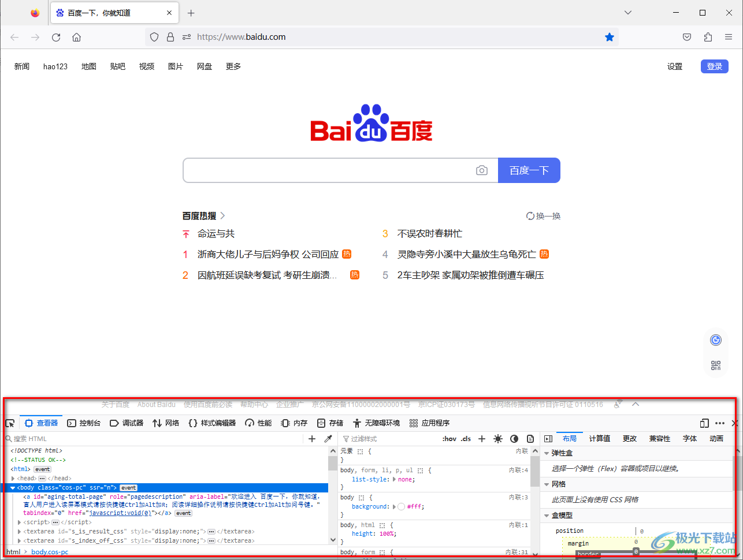Toggle the :hov pseudo-class panel
743x560 pixels.
[x=449, y=439]
